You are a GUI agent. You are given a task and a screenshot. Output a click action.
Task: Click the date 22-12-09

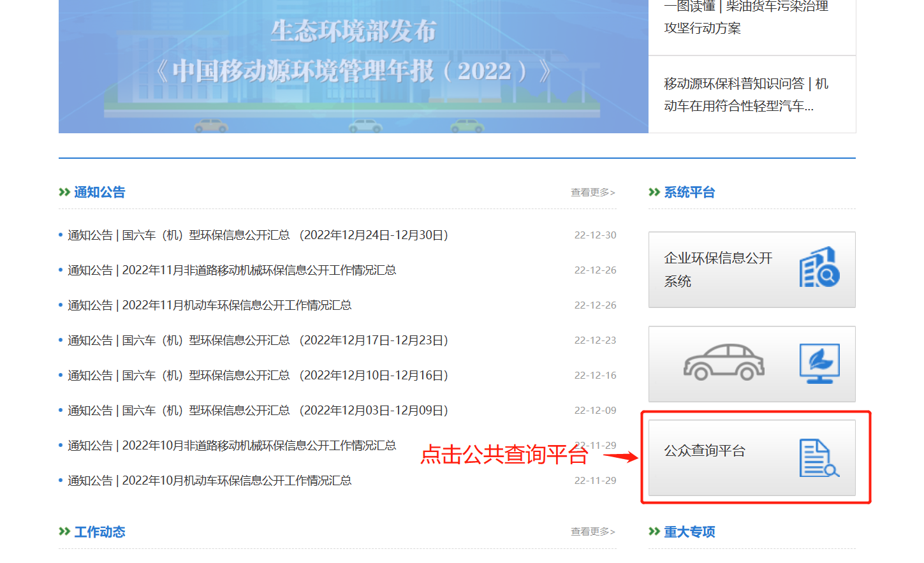pyautogui.click(x=595, y=410)
